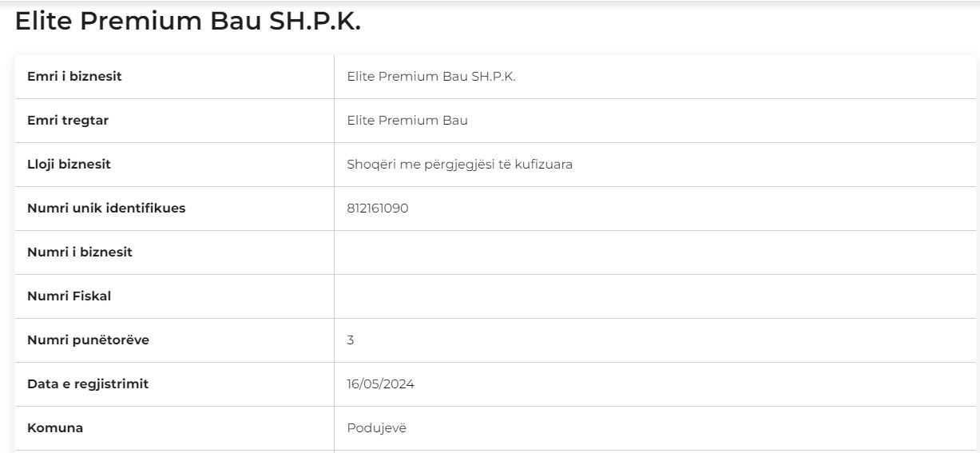
Task: Select the Emri tregtar label
Action: 68,121
